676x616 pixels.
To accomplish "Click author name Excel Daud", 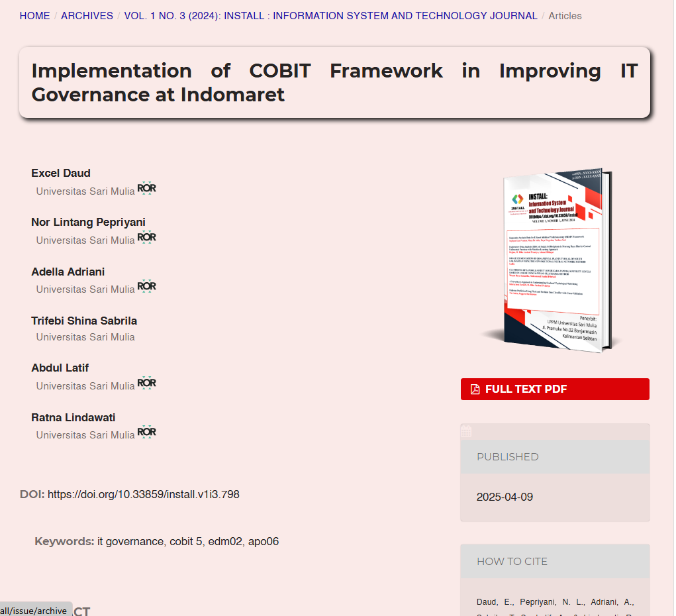I will click(61, 173).
